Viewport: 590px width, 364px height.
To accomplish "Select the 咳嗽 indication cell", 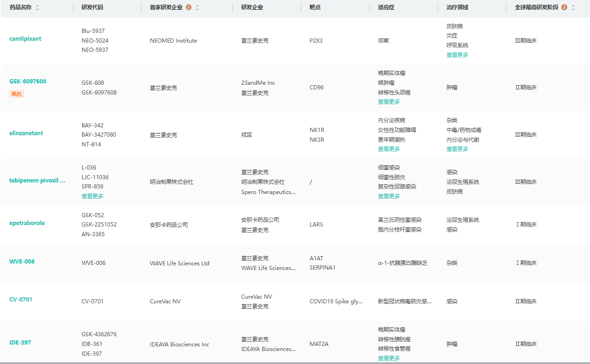I will coord(383,40).
